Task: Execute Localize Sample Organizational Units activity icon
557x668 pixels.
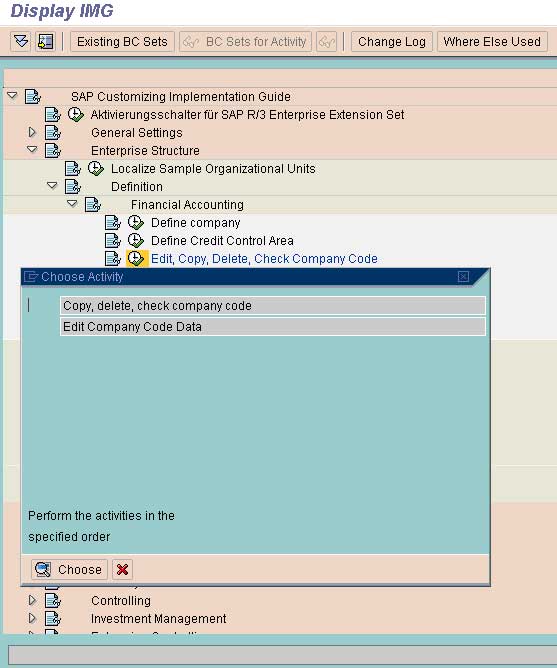Action: click(x=96, y=168)
